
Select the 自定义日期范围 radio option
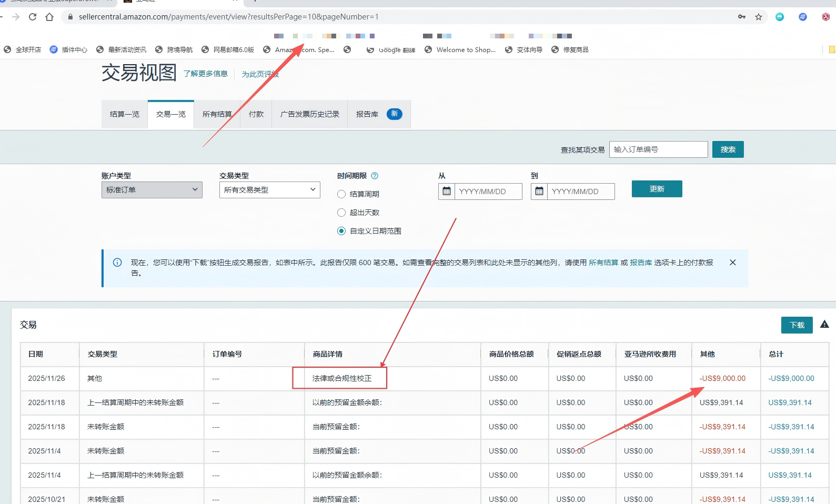[341, 231]
